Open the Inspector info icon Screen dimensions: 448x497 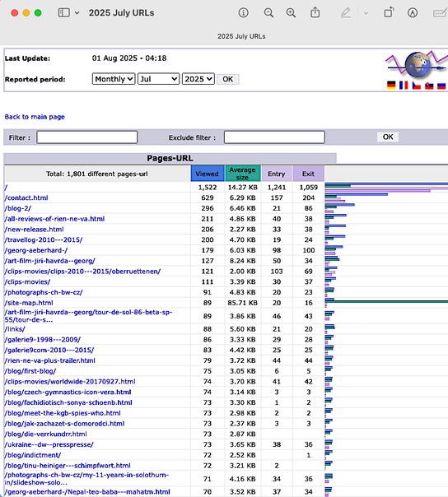click(244, 12)
